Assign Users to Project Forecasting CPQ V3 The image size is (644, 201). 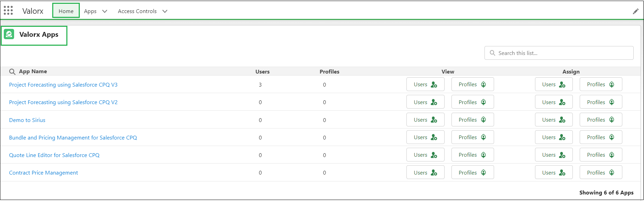[x=554, y=84]
